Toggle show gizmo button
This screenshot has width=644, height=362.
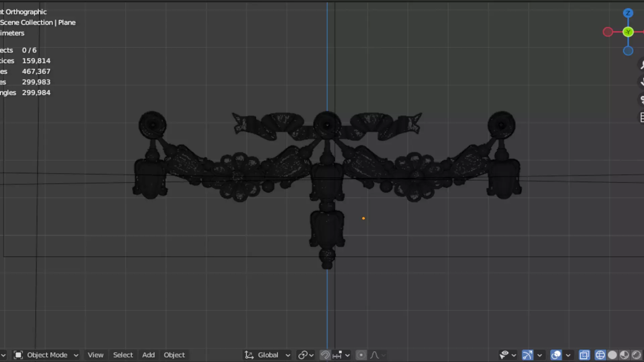pos(527,355)
